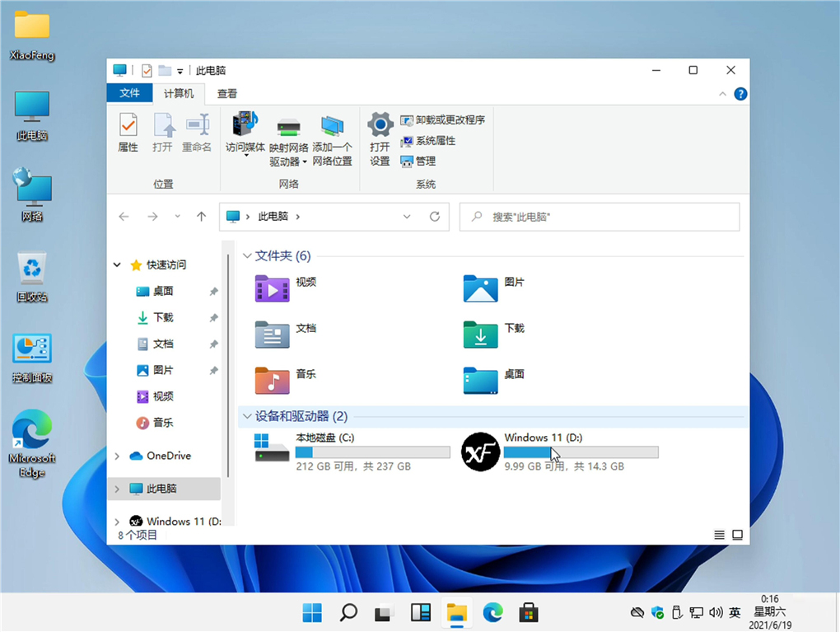Click the navigate up arrow button

coord(201,216)
